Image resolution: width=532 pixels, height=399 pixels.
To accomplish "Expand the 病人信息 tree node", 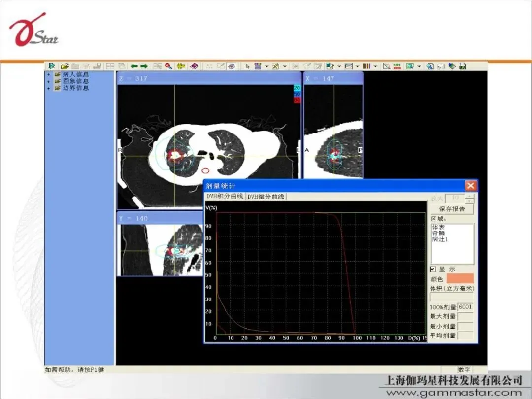I will 48,75.
